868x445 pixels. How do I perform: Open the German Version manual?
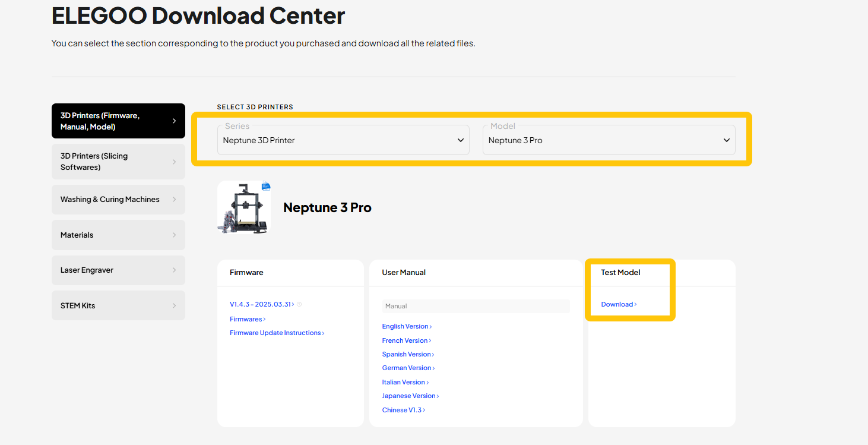pos(408,368)
